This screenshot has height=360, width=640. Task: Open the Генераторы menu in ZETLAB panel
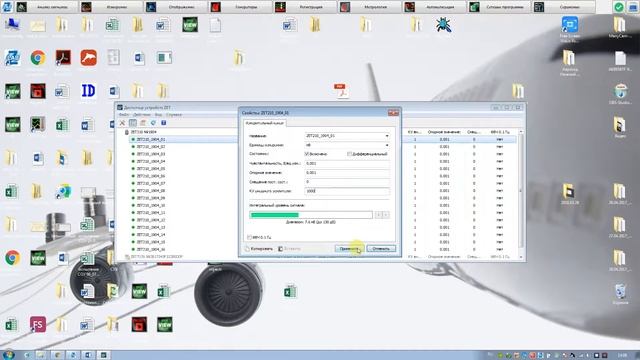(241, 7)
